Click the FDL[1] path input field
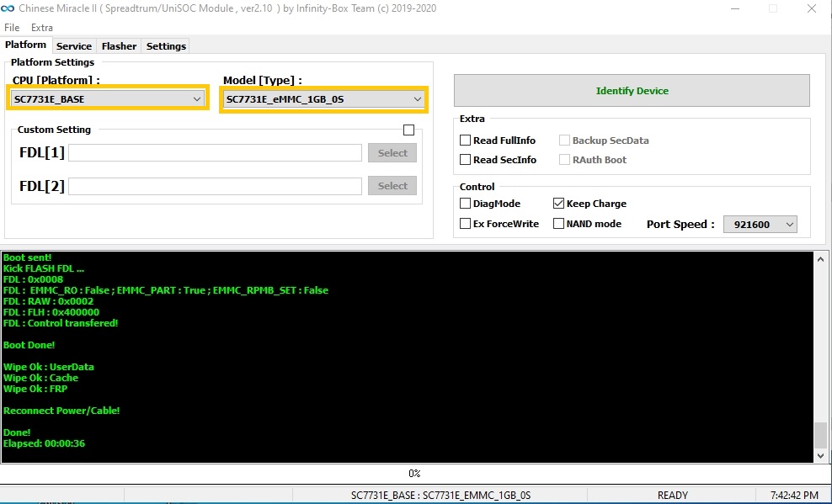Image resolution: width=832 pixels, height=504 pixels. coord(215,152)
